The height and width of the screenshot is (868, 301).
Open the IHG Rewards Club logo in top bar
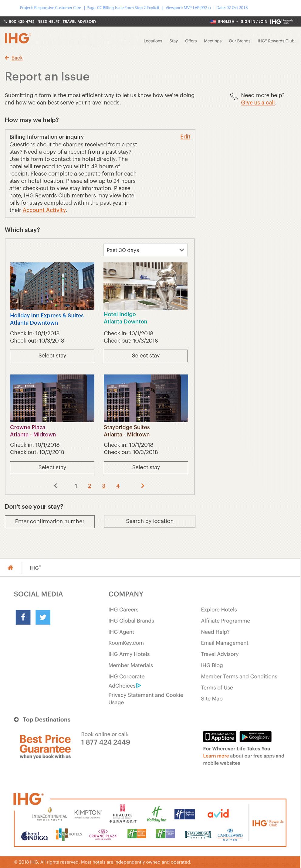282,22
